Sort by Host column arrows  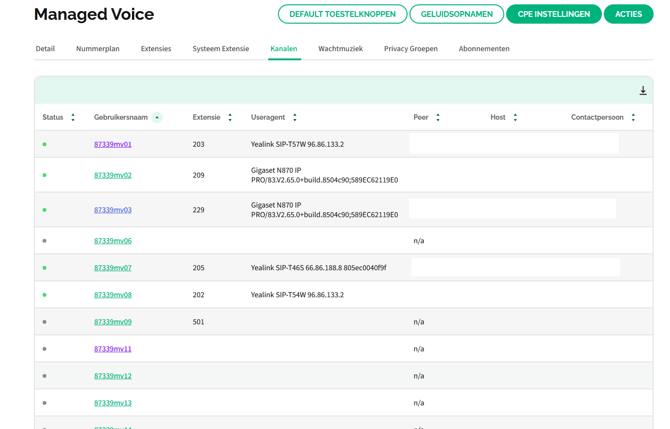pyautogui.click(x=515, y=118)
